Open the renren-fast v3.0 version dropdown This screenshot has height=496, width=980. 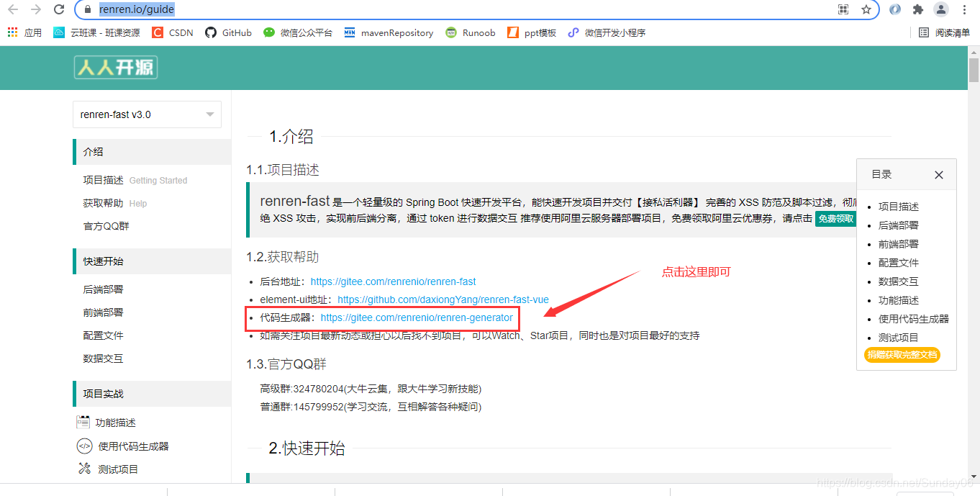pos(147,114)
